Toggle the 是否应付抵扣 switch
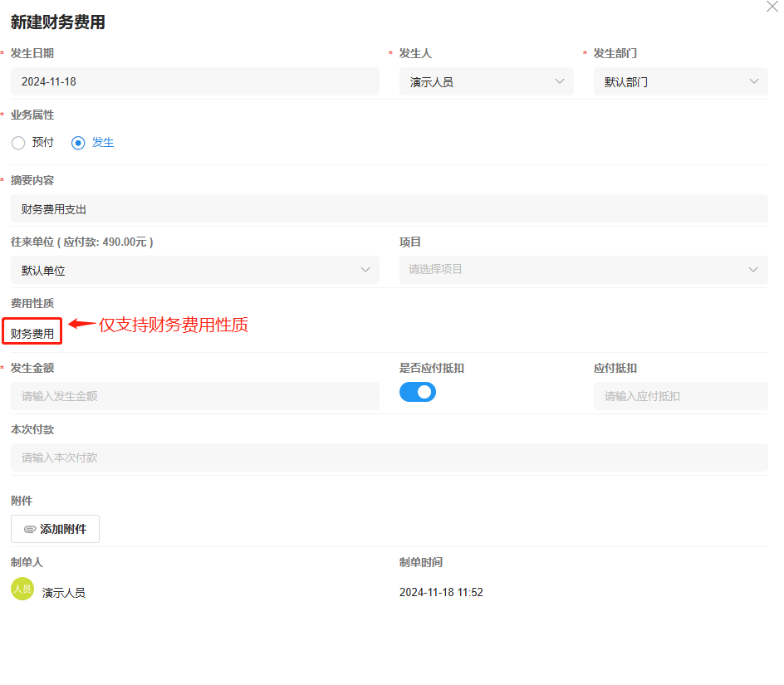Image resolution: width=784 pixels, height=685 pixels. coord(417,392)
